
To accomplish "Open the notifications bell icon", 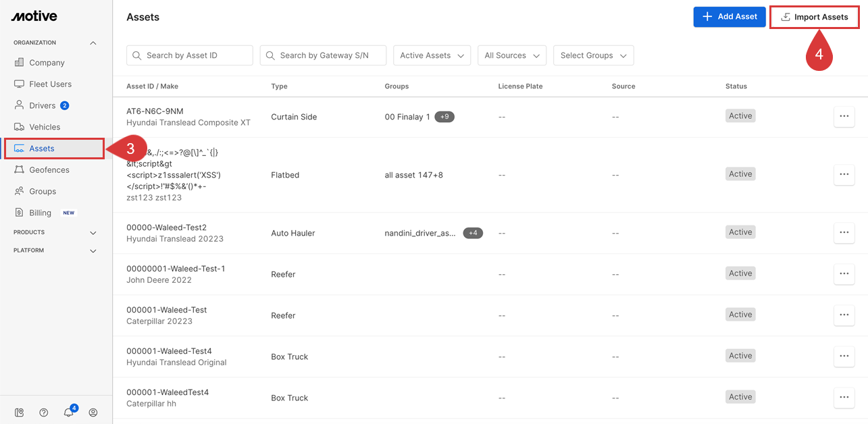I will click(68, 412).
